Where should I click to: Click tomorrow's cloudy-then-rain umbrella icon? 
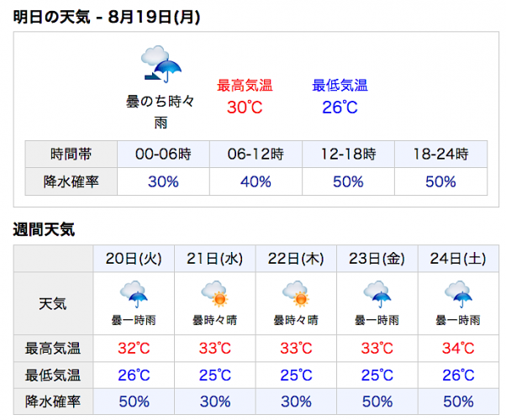(161, 64)
